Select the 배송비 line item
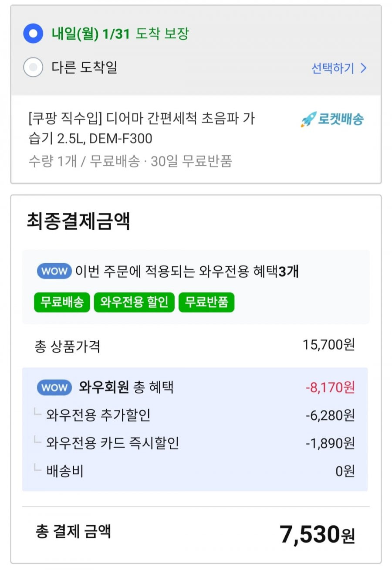392x571 pixels. point(195,471)
